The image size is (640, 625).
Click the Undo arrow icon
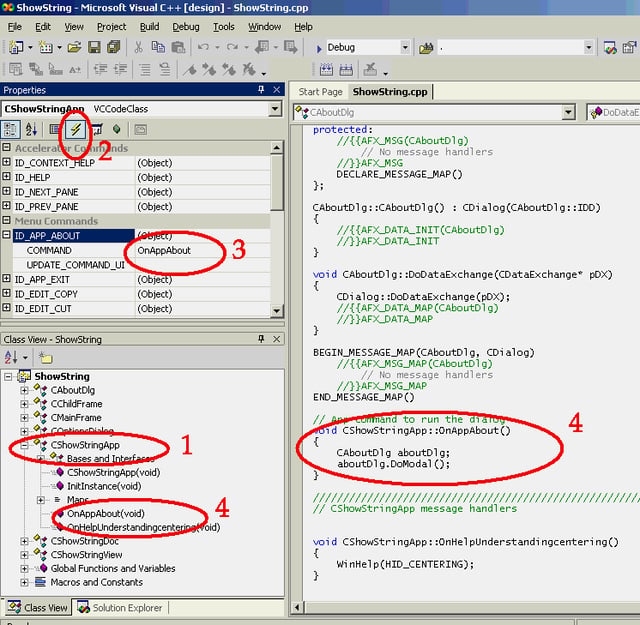point(203,47)
